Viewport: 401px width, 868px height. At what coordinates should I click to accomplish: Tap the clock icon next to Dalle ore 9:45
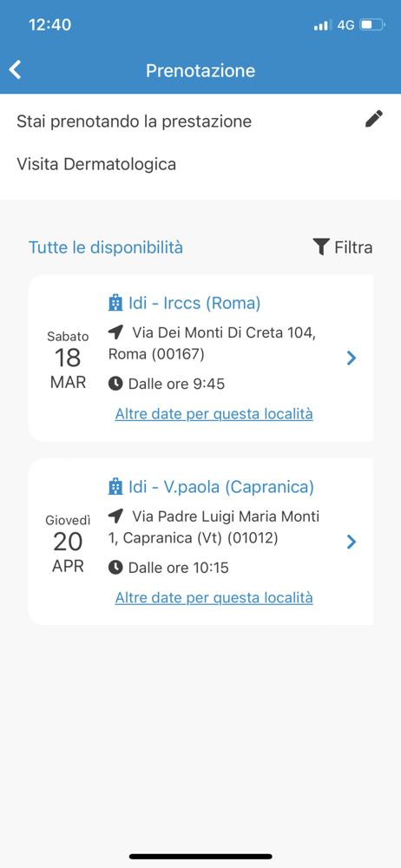click(115, 384)
